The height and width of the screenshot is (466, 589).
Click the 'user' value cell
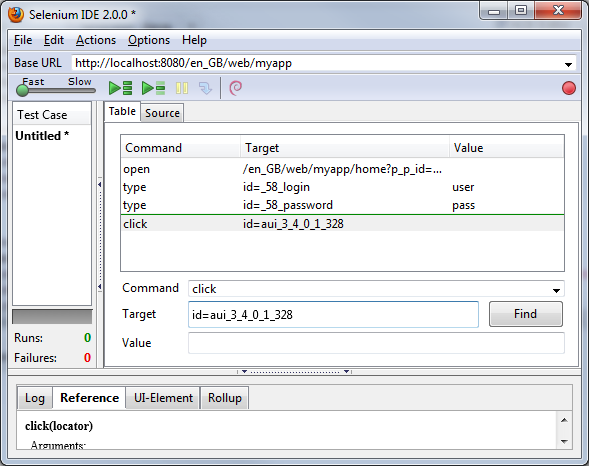coord(463,187)
